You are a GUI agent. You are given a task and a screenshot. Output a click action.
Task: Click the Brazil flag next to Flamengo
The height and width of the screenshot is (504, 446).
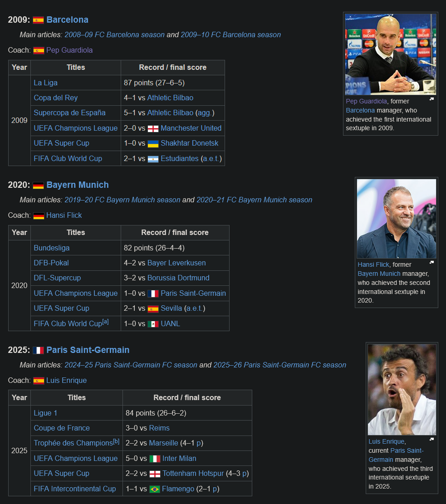[x=155, y=489]
